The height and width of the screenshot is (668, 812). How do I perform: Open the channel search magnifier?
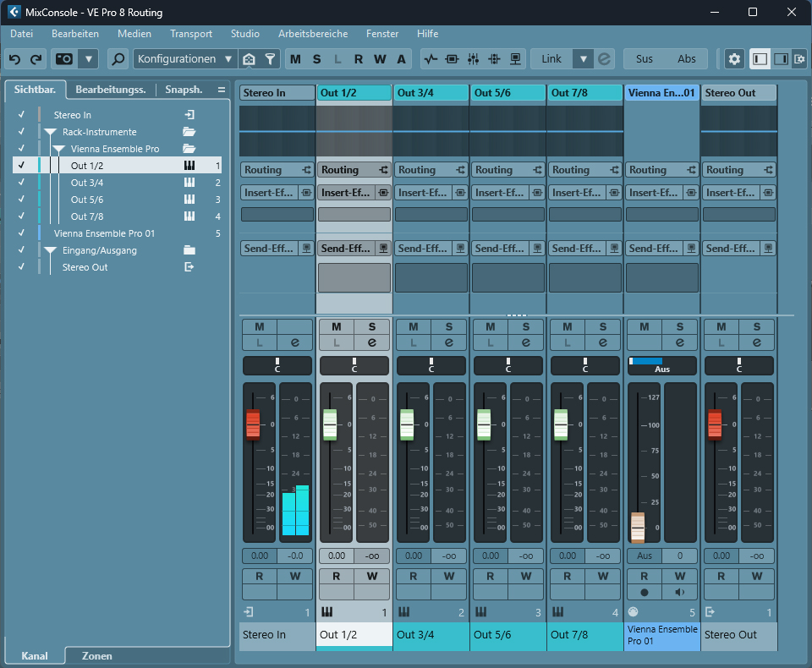(118, 59)
